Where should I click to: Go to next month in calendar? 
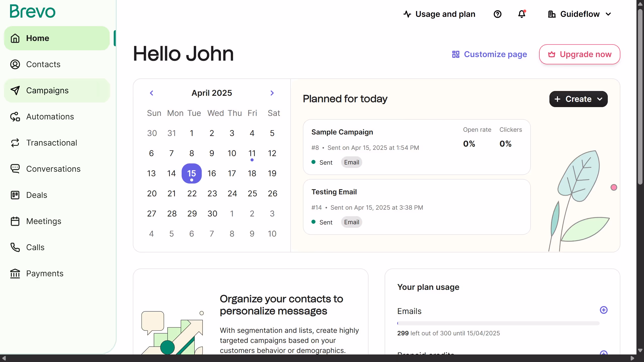[272, 93]
